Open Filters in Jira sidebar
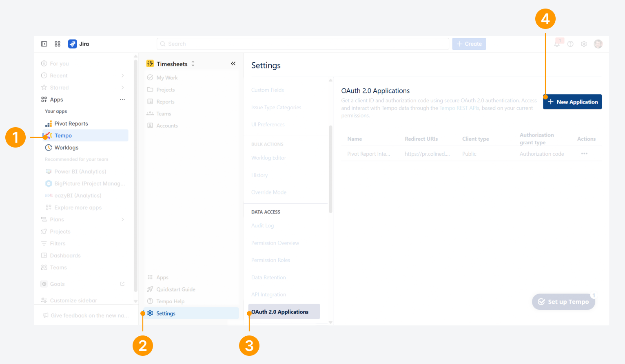The width and height of the screenshot is (625, 364). tap(58, 243)
